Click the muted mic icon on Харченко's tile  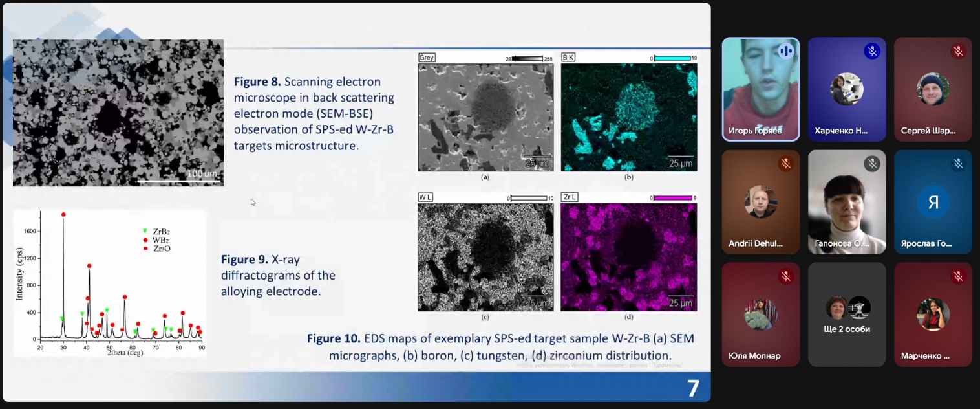(x=872, y=50)
